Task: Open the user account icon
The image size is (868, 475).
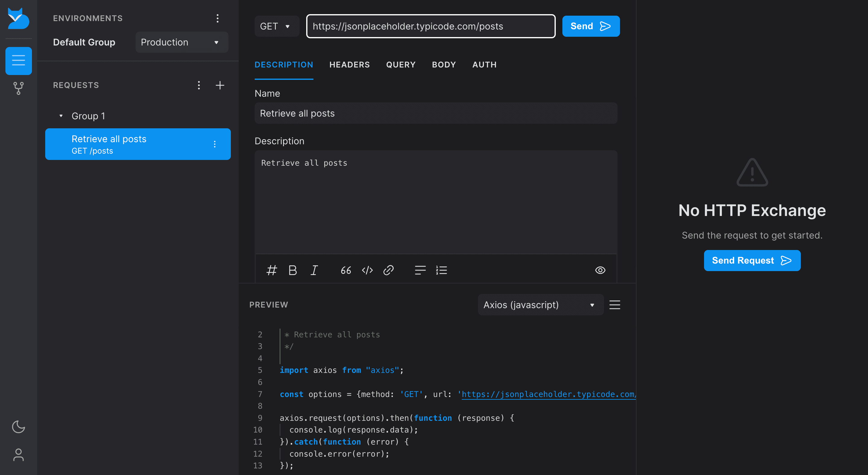Action: click(18, 455)
